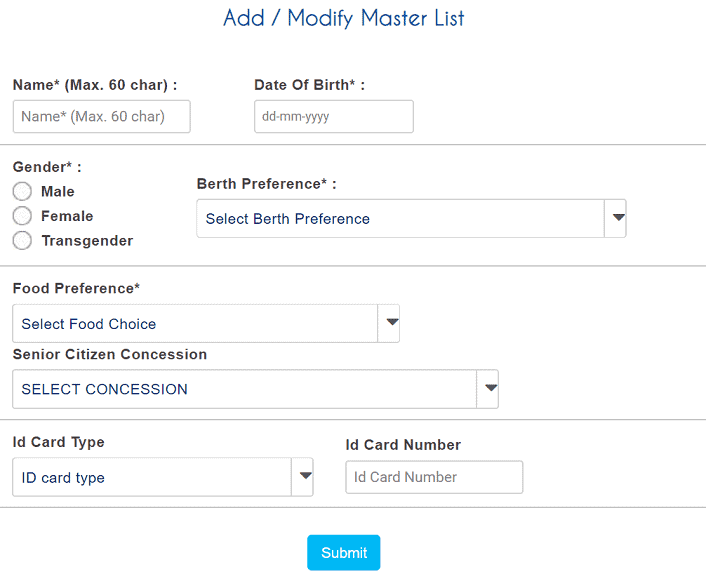Screen dimensions: 706x574
Task: Open the SELECT CONCESSION combo box
Action: click(x=255, y=389)
